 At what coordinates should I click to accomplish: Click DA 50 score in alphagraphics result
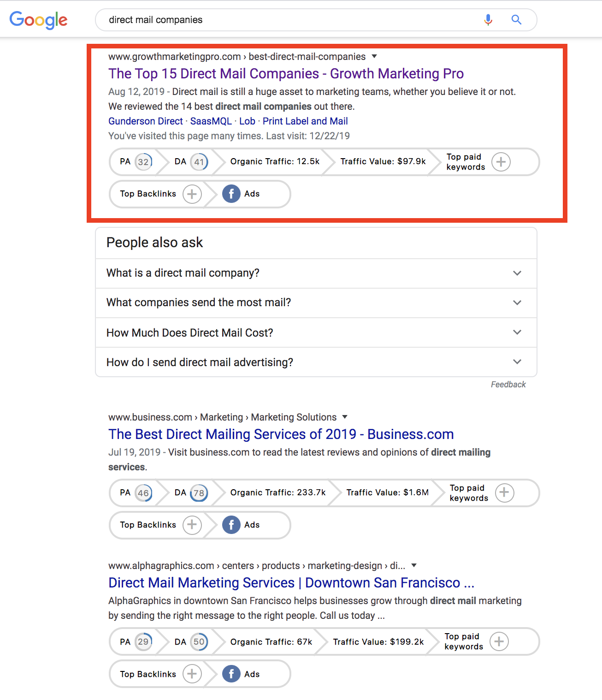click(x=199, y=642)
